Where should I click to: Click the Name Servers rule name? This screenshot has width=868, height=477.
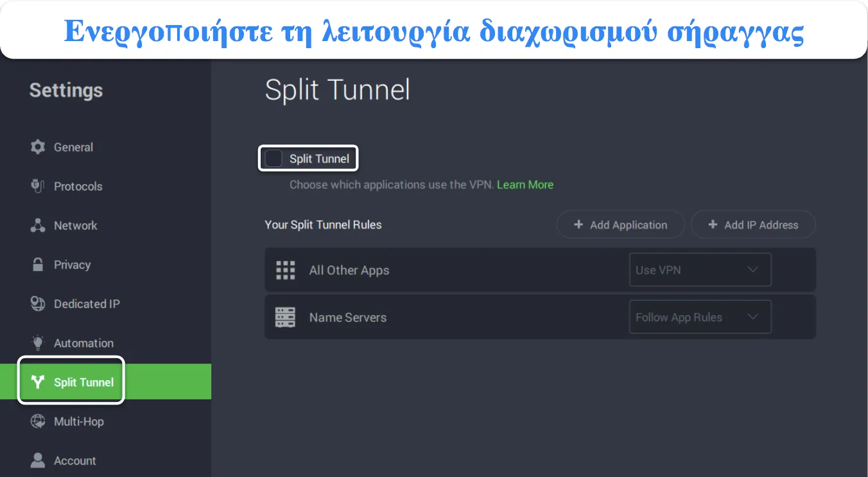tap(348, 317)
